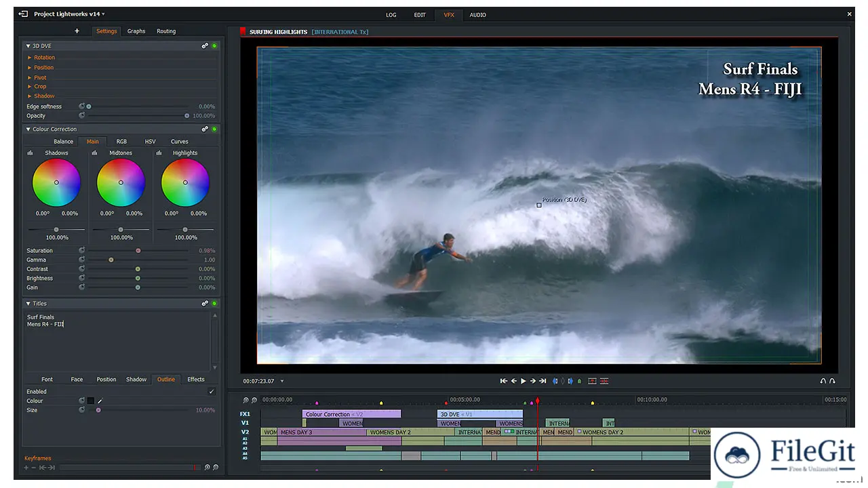Screen dimensions: 868x488
Task: Select the Balance colour correction tab
Action: (64, 142)
